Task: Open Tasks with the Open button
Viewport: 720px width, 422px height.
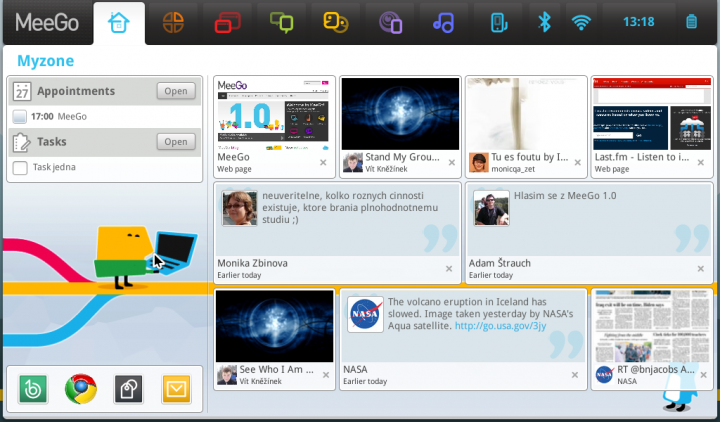Action: coord(176,141)
